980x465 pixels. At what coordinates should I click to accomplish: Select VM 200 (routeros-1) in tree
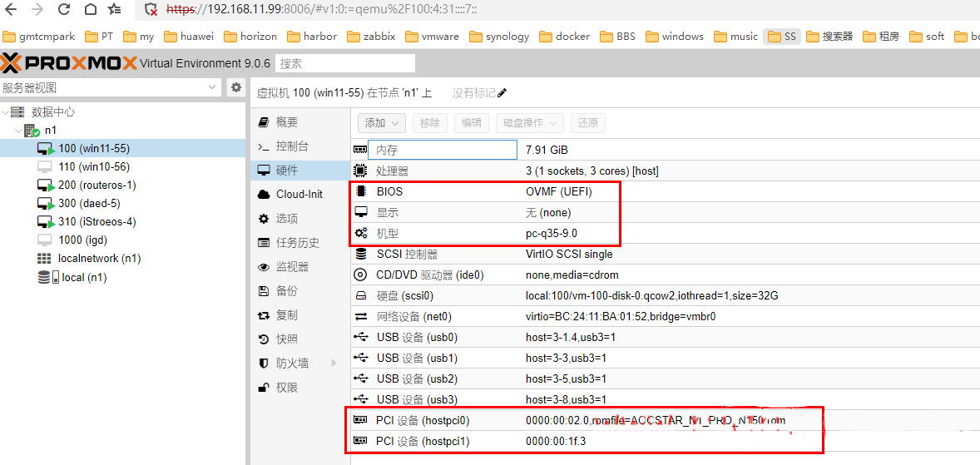(97, 185)
